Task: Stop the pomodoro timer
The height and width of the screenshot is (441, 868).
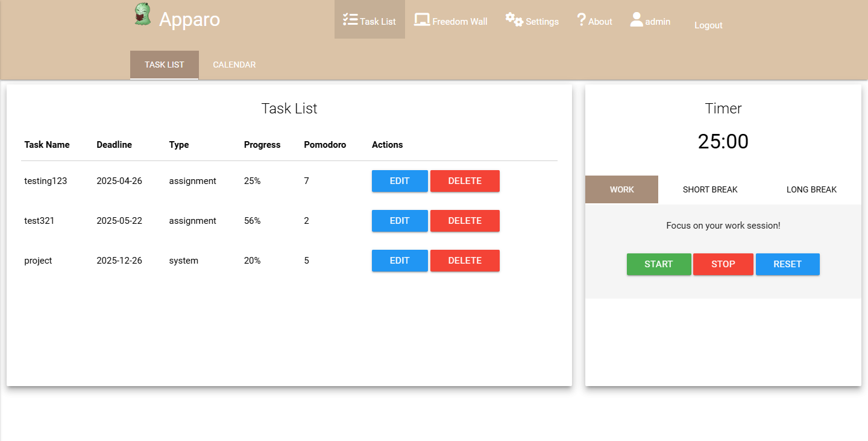Action: (x=723, y=264)
